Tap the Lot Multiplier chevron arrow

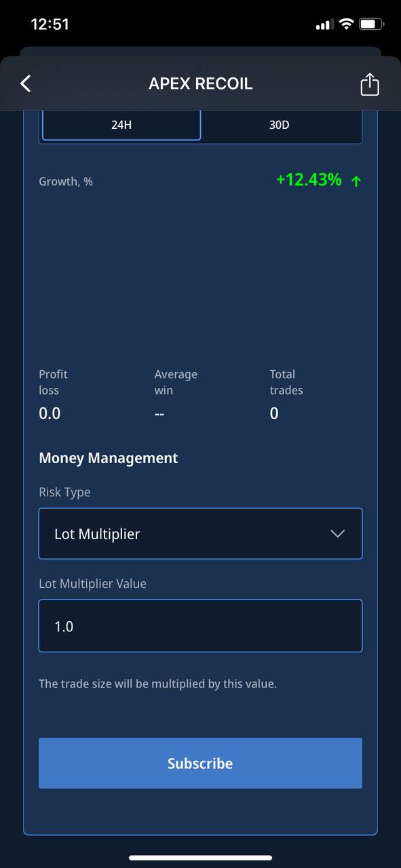point(337,534)
